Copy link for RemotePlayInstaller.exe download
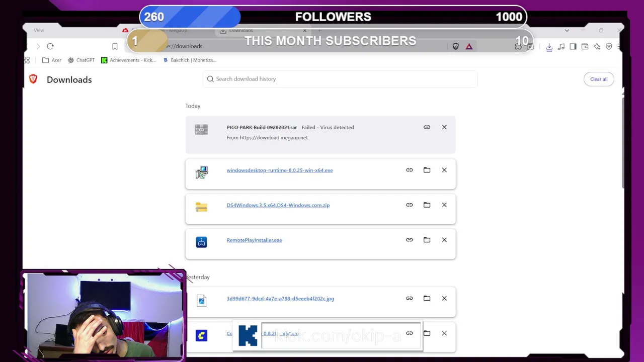 click(x=409, y=240)
